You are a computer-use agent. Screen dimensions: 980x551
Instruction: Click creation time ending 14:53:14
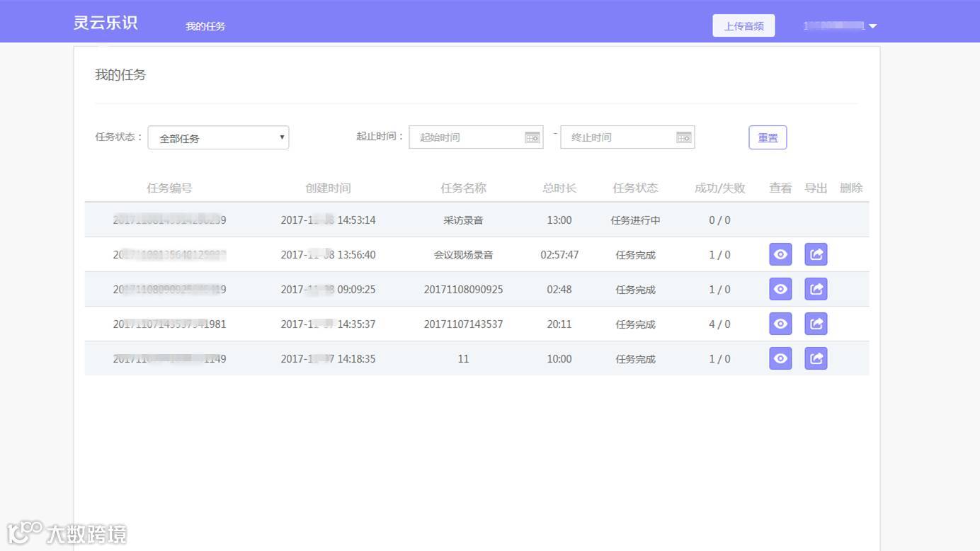328,220
